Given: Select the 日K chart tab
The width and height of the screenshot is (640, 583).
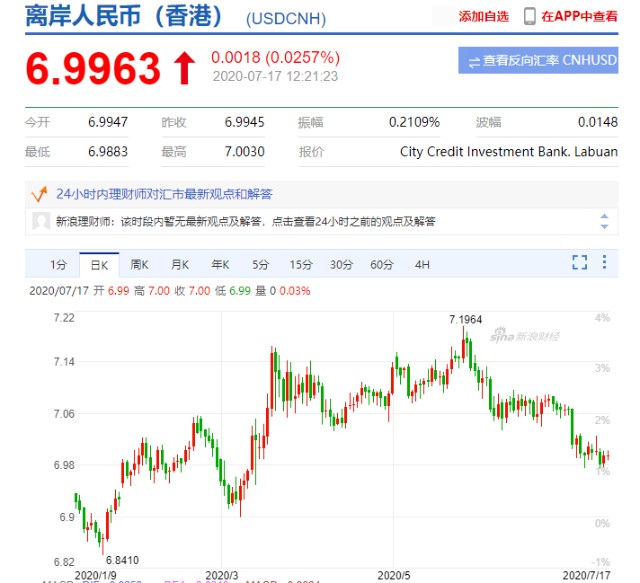Looking at the screenshot, I should 99,265.
